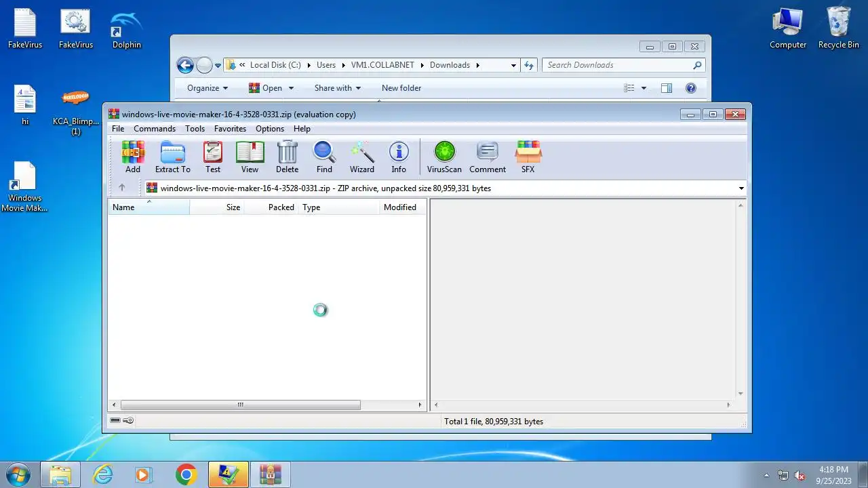868x488 pixels.
Task: Expand Share with dropdown in Explorer
Action: 338,88
